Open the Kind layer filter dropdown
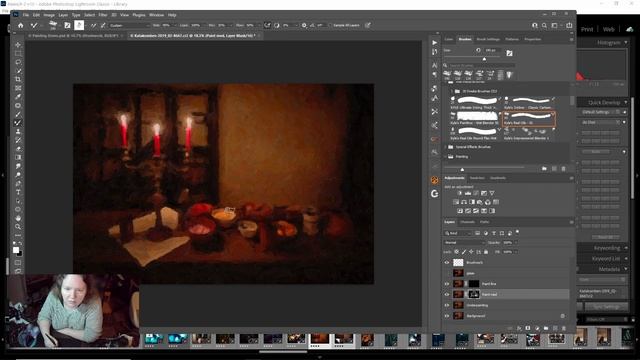The image size is (640, 360). pos(458,233)
